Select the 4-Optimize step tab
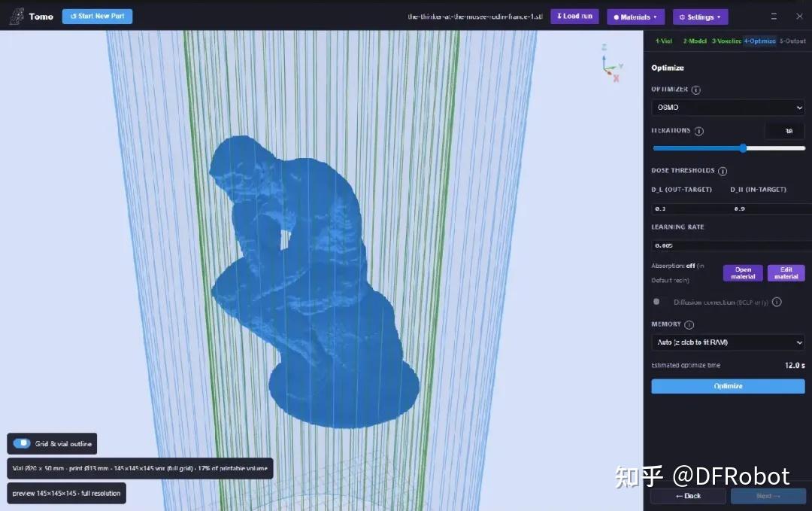The image size is (812, 511). click(759, 41)
